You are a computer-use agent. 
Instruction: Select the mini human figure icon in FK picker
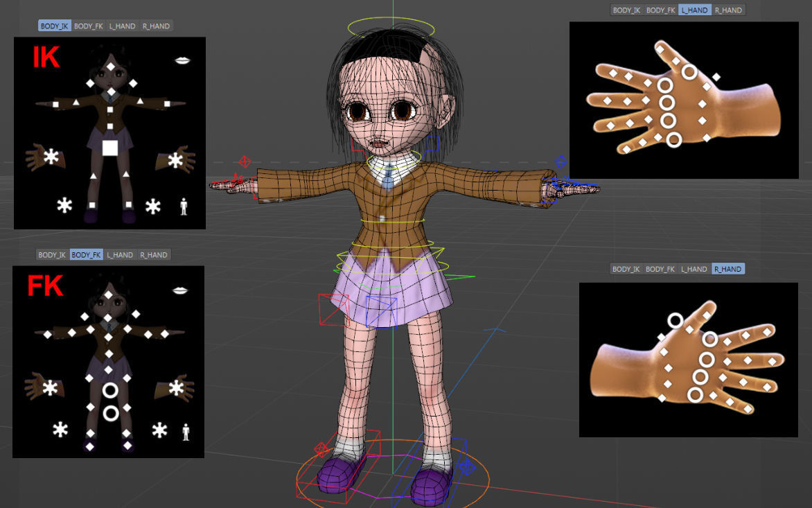click(185, 432)
